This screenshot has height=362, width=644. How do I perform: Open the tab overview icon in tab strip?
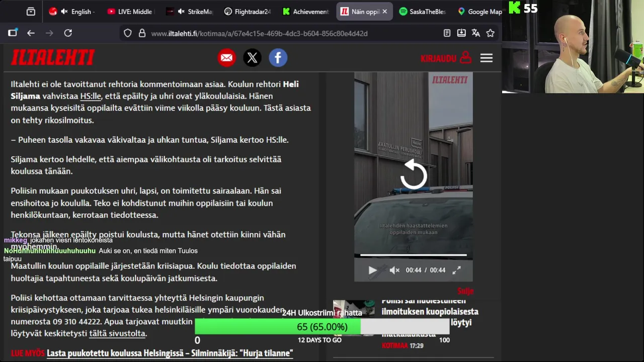(31, 12)
